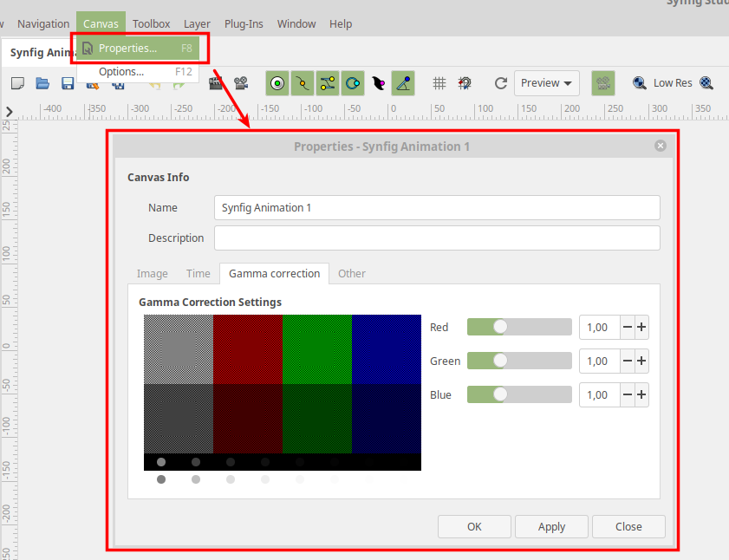Screen dimensions: 729x560
Task: Increase Red gamma with plus button
Action: [x=641, y=327]
